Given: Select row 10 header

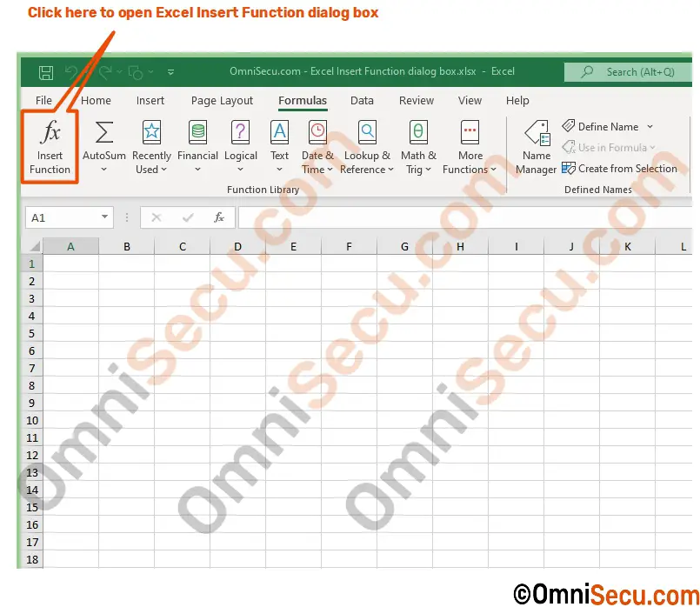Looking at the screenshot, I should pyautogui.click(x=32, y=420).
